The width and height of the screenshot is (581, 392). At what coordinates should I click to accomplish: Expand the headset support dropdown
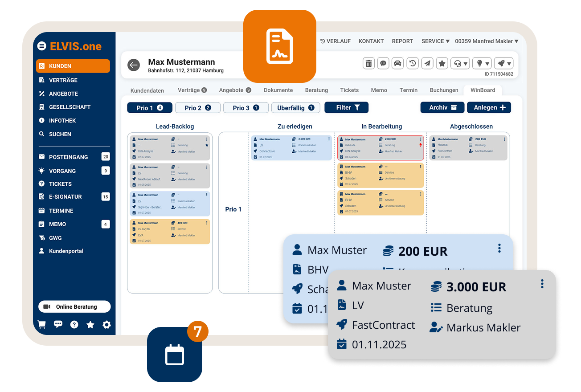pos(460,63)
